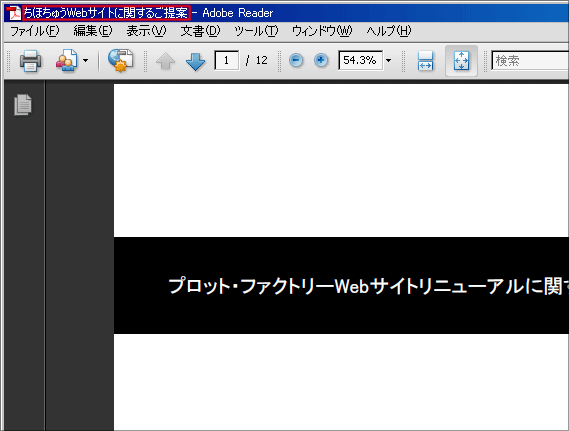Viewport: 569px width, 431px height.
Task: Click the Adobe PDF icon in title bar
Action: tap(14, 13)
